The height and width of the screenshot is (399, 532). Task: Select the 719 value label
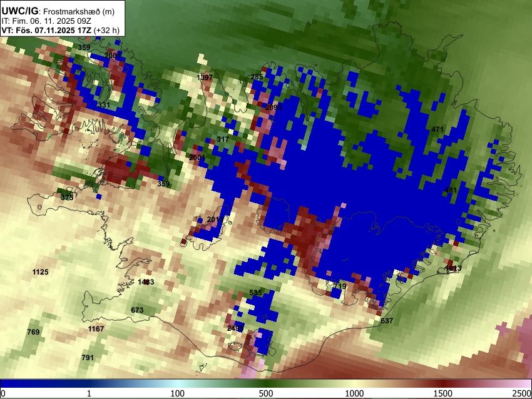[340, 286]
